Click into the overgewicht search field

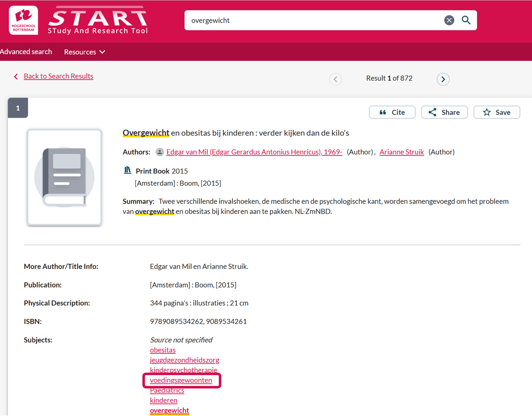coord(313,20)
